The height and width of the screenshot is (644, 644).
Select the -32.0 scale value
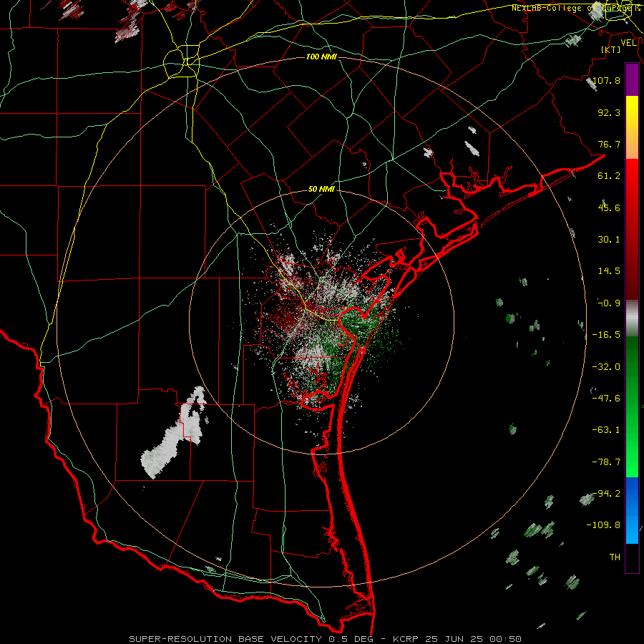[606, 367]
